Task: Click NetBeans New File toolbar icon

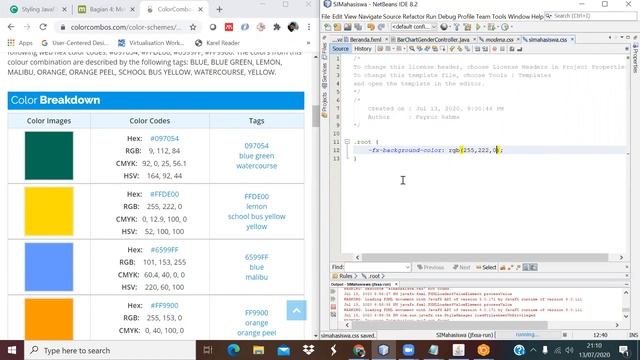Action: [328, 27]
